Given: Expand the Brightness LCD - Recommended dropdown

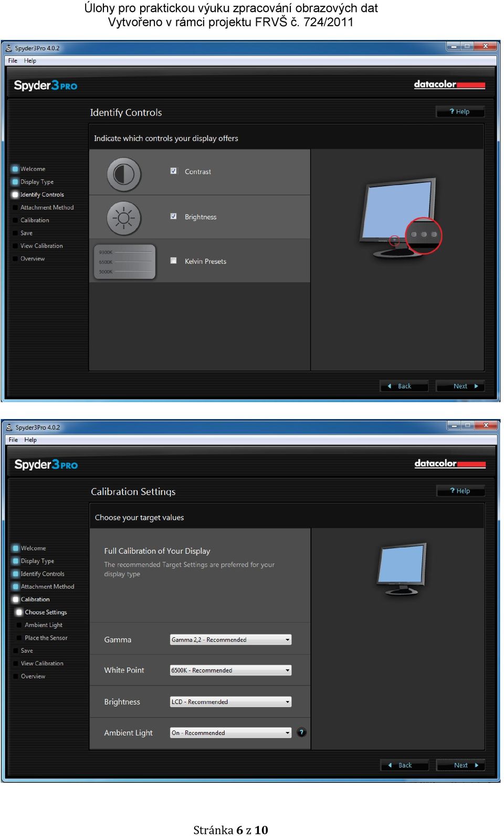Looking at the screenshot, I should (230, 702).
